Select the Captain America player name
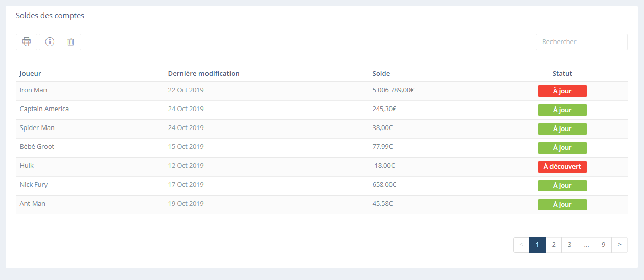 [x=44, y=109]
